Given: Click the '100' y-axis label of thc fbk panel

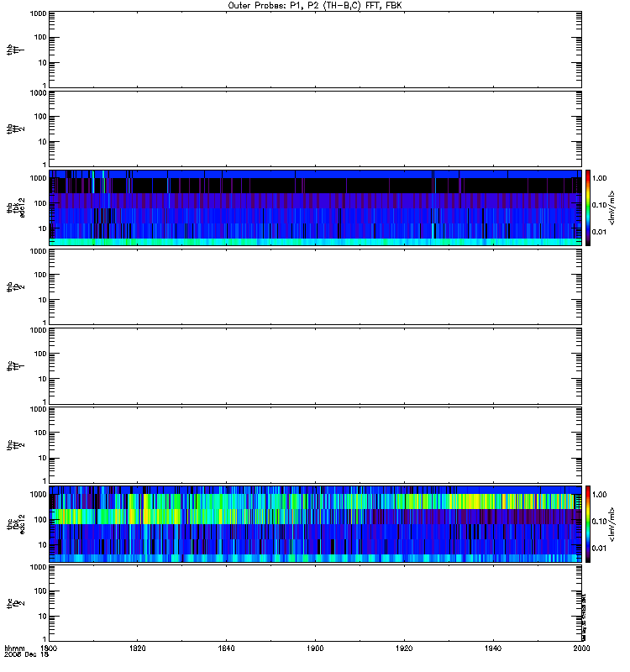Looking at the screenshot, I should pyautogui.click(x=39, y=520).
